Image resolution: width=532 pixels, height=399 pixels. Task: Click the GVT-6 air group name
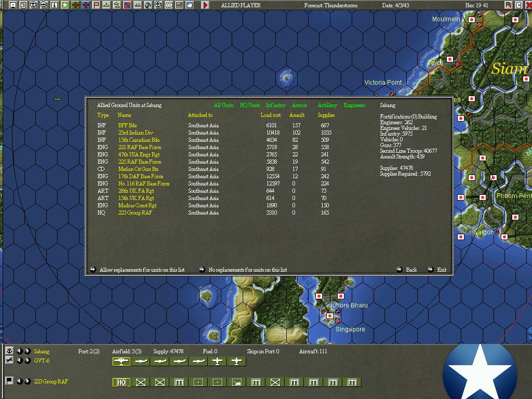(42, 361)
